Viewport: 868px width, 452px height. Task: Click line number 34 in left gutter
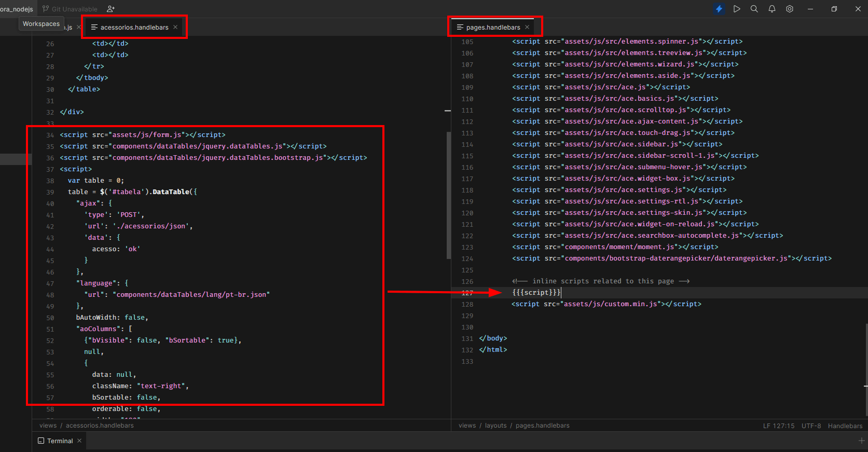(x=50, y=135)
